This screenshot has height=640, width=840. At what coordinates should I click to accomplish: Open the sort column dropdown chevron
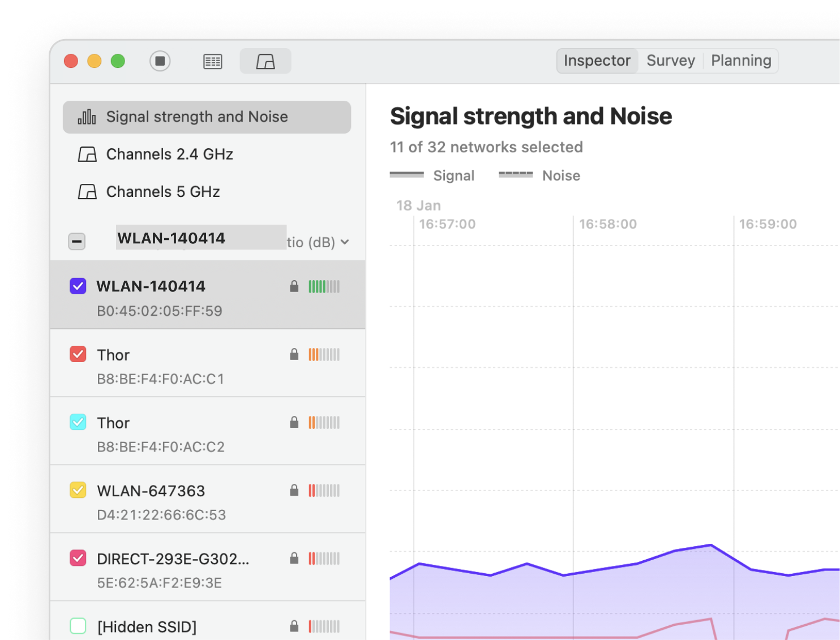pos(345,242)
